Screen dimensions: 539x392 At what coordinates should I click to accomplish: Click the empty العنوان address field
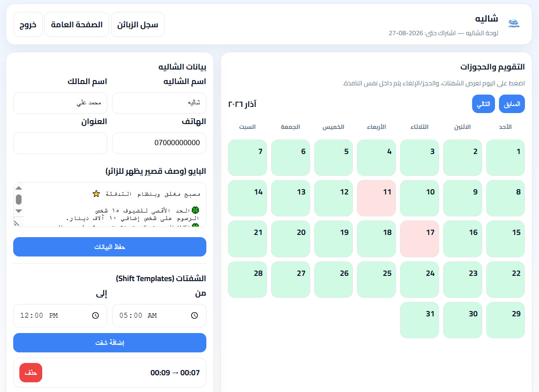click(x=60, y=143)
